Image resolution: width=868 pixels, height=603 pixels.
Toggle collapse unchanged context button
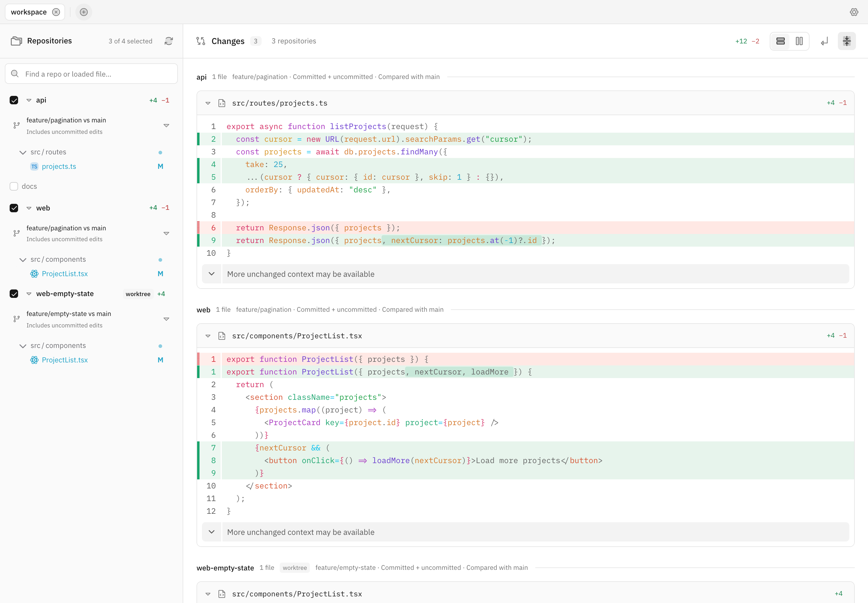coord(847,41)
